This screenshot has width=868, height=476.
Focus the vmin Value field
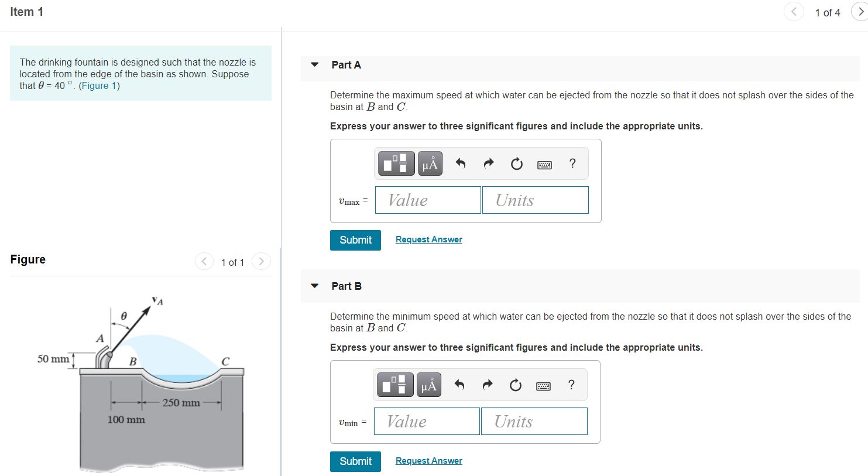point(427,422)
